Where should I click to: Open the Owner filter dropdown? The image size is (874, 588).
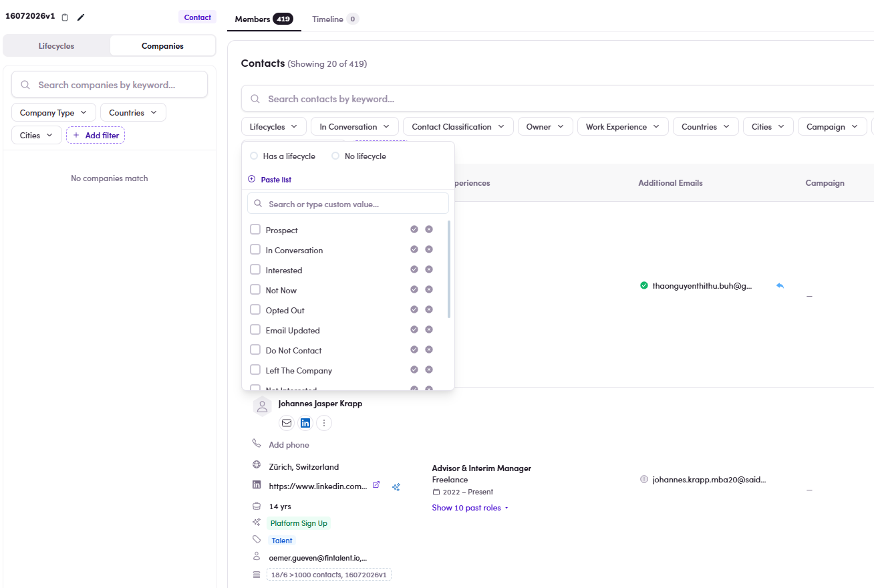tap(545, 126)
